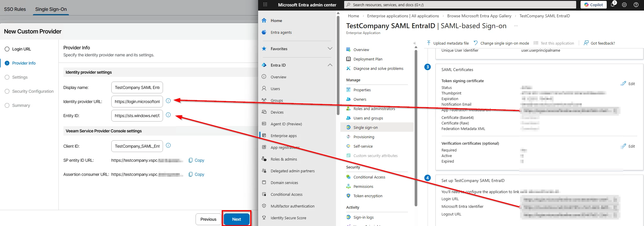Open Conditional Access under Security
Viewport: 644px width, 226px height.
(369, 177)
